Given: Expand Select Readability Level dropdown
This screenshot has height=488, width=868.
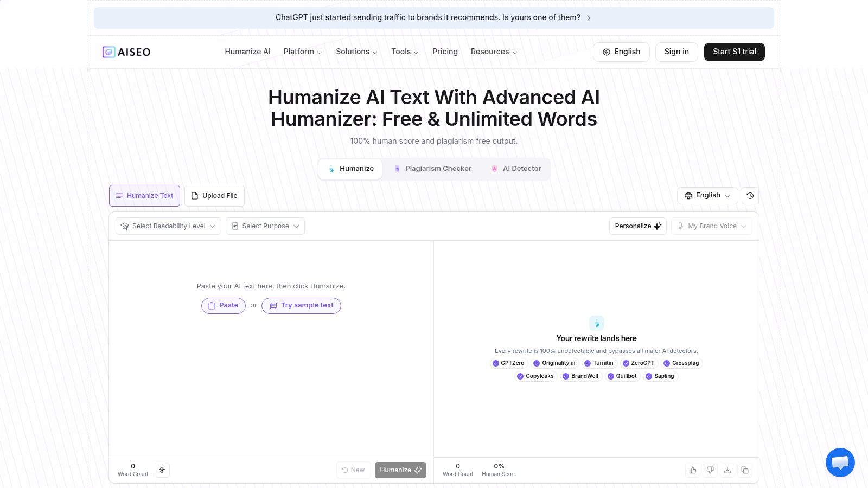Looking at the screenshot, I should (x=168, y=226).
